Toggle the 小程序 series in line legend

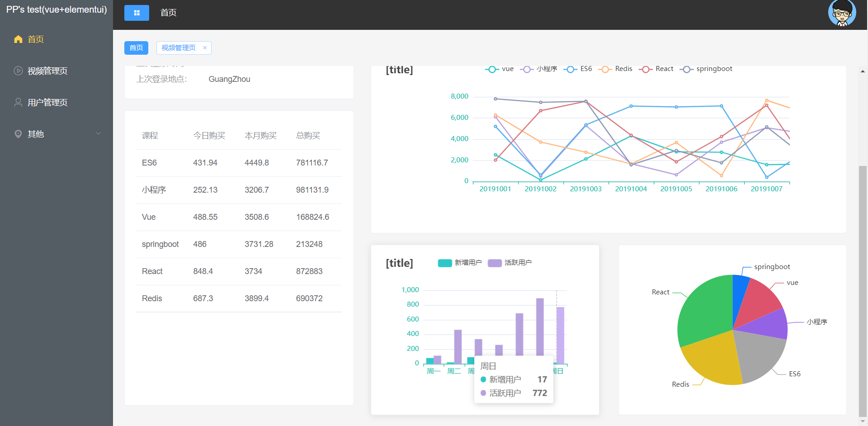coord(538,69)
